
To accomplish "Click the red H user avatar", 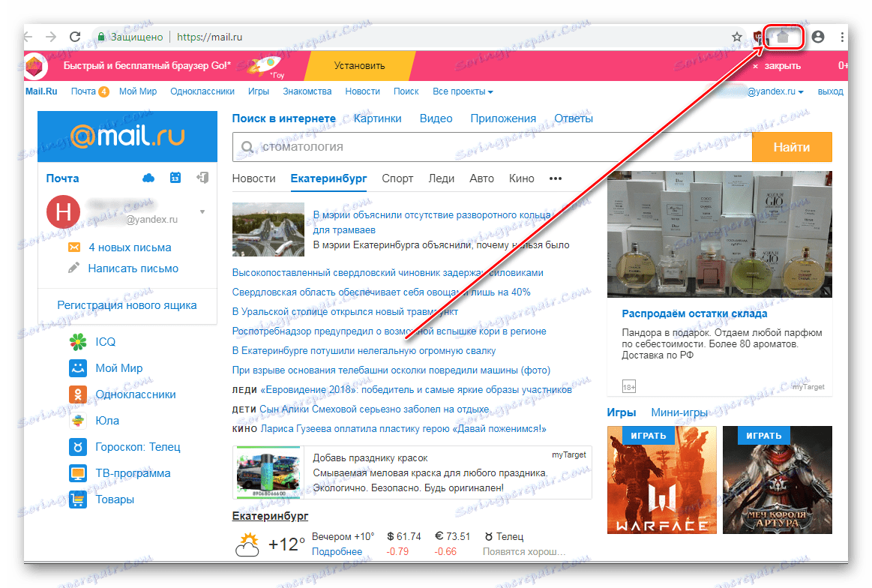I will point(64,212).
